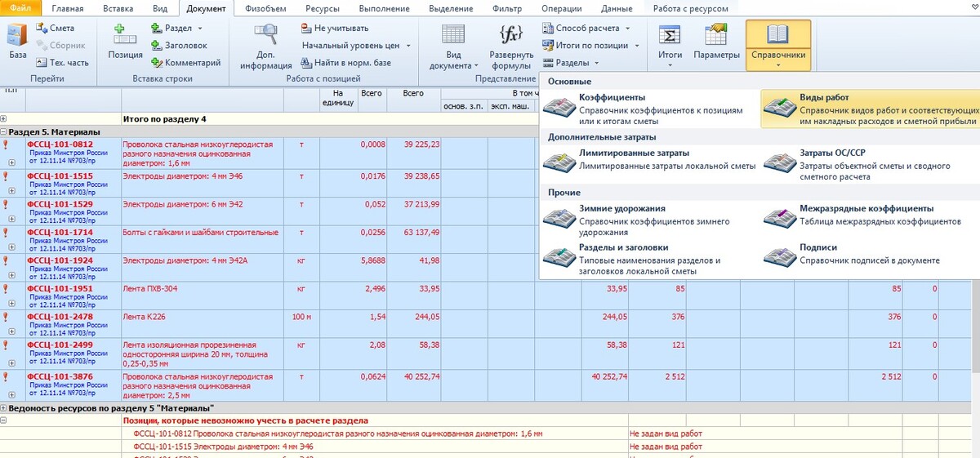Open the Справочники dropdown button
The height and width of the screenshot is (458, 980).
[x=777, y=44]
